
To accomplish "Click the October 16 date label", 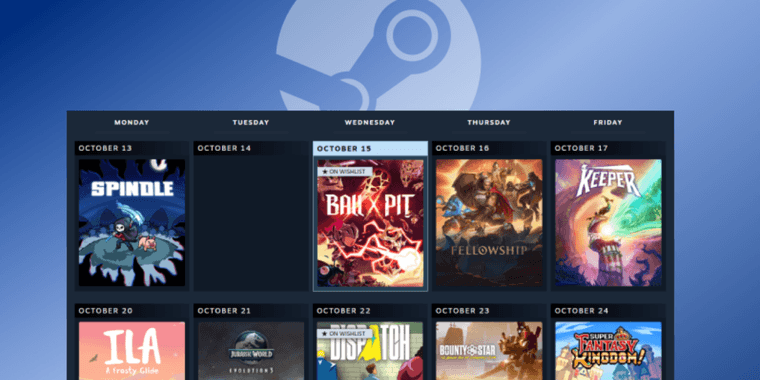I will [462, 148].
